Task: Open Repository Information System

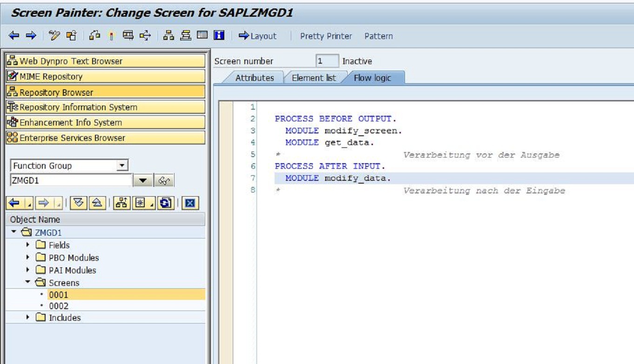Action: (x=105, y=107)
